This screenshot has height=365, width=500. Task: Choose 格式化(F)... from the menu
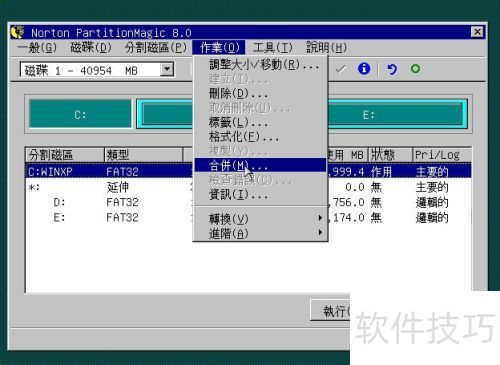(x=260, y=137)
